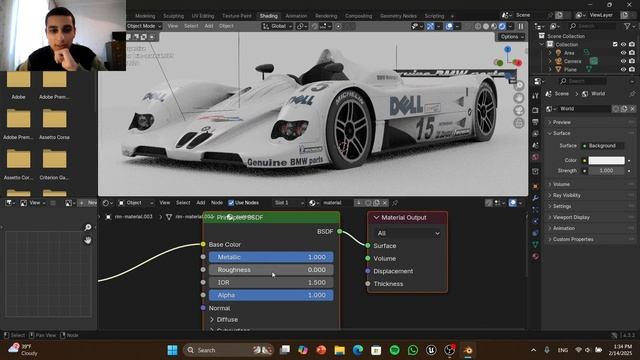Switch to the Animation workspace tab

pyautogui.click(x=296, y=16)
